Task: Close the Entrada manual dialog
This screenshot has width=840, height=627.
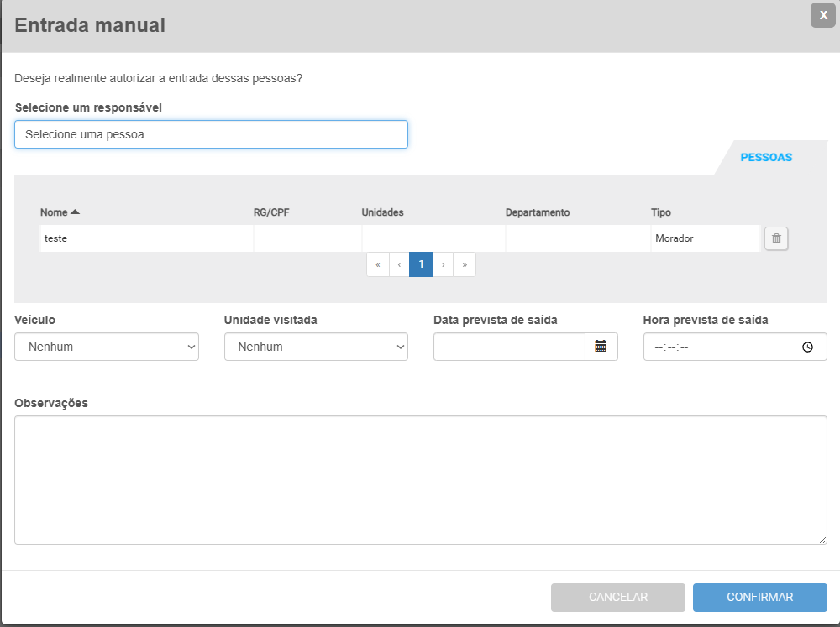Action: click(x=822, y=15)
